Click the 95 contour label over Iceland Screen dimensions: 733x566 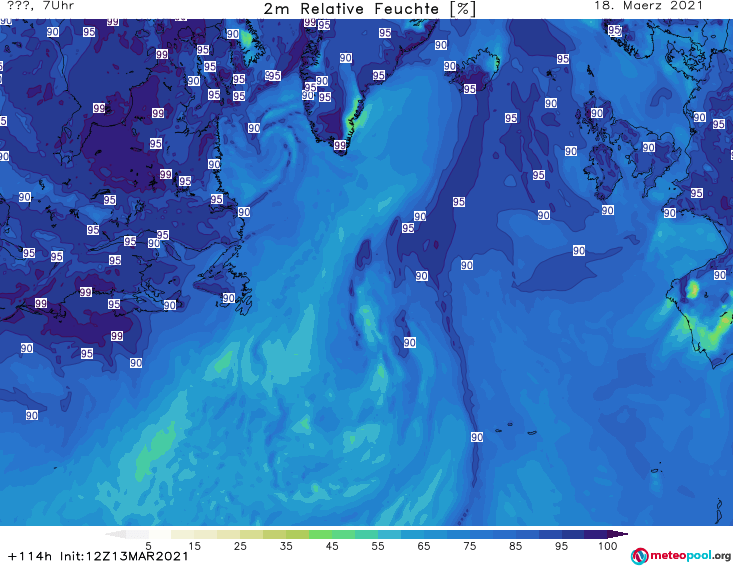[x=470, y=89]
